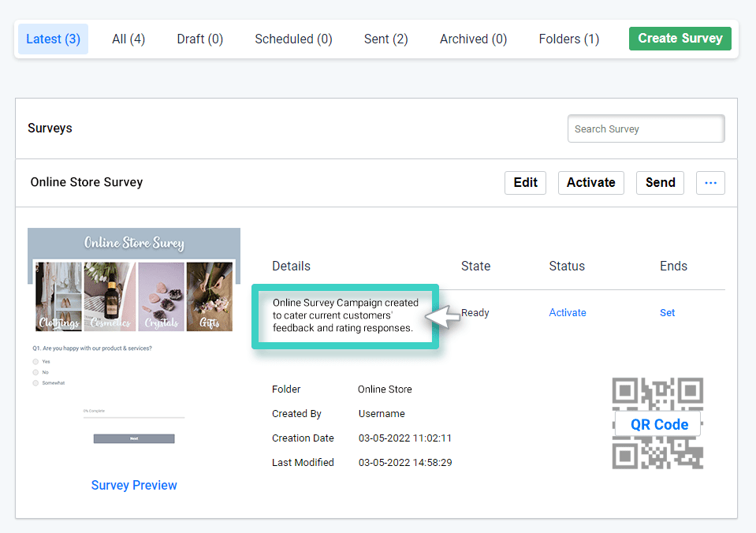Screen dimensions: 756x533
Task: Click the Activate status link
Action: click(567, 312)
